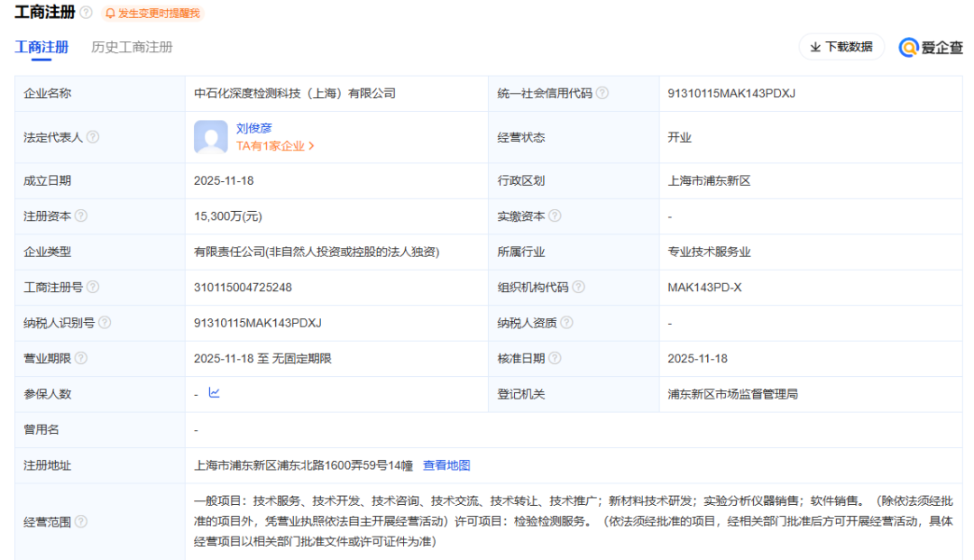Click company name 中石化深度检测科技（上海）有限公司
Image resolution: width=974 pixels, height=560 pixels.
click(x=295, y=94)
